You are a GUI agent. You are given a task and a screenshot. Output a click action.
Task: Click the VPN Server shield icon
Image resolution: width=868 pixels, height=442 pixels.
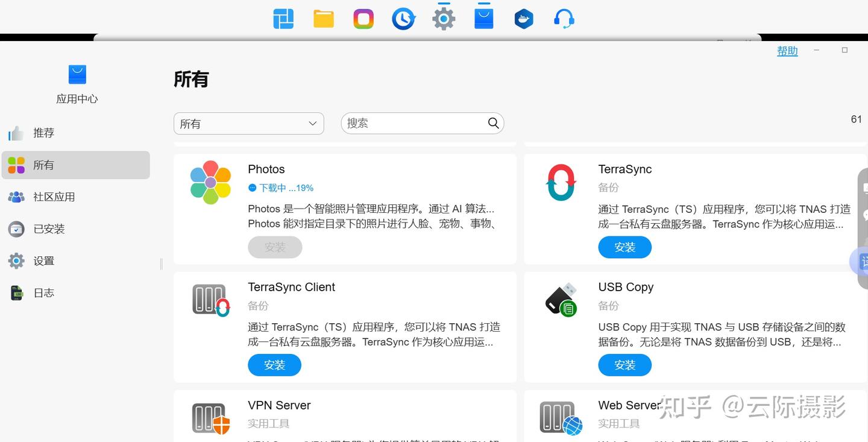tap(211, 418)
